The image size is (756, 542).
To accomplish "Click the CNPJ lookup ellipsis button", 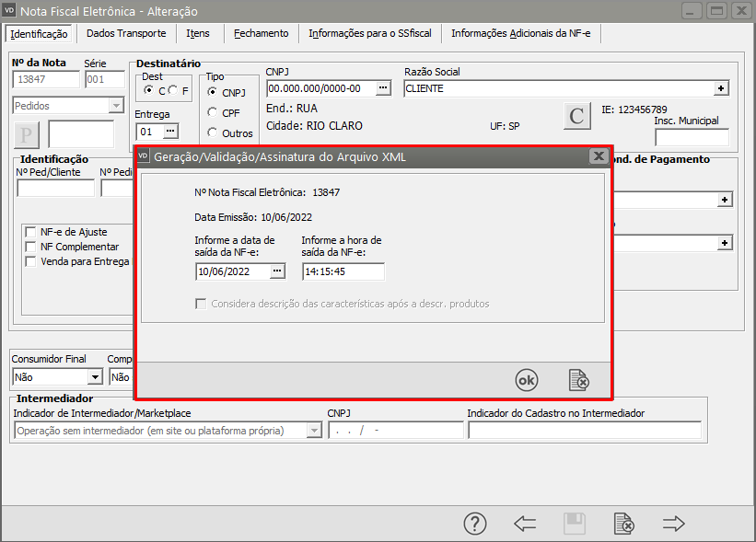I will 384,88.
